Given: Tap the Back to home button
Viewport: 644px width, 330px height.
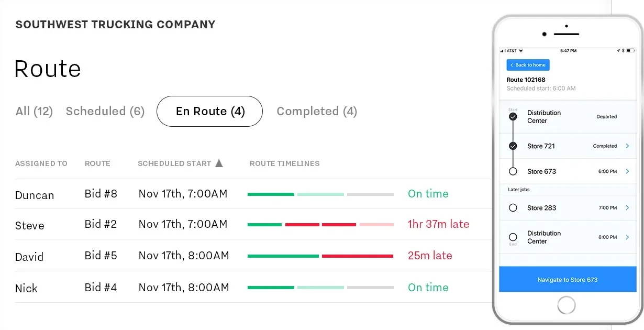Looking at the screenshot, I should pos(528,65).
